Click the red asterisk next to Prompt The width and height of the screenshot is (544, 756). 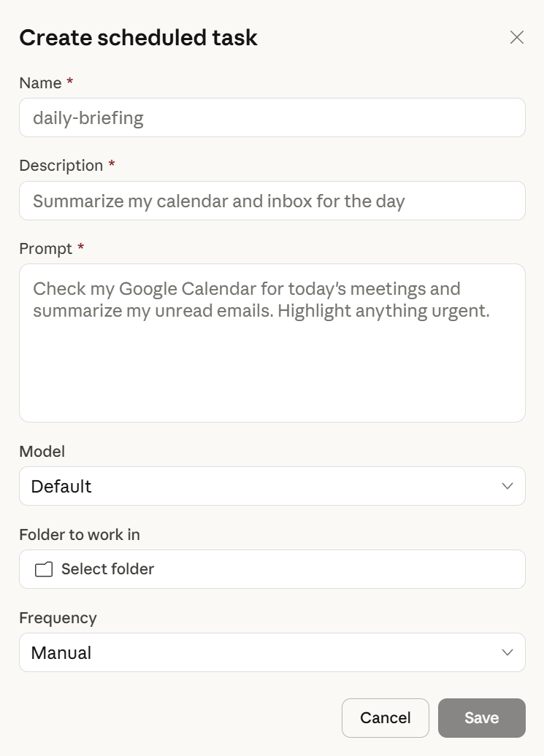coord(80,248)
